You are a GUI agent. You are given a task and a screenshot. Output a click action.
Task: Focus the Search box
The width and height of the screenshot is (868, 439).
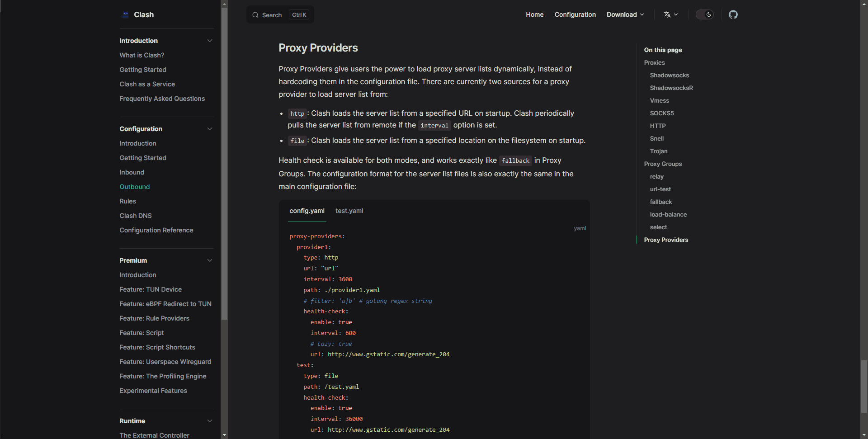coord(280,15)
